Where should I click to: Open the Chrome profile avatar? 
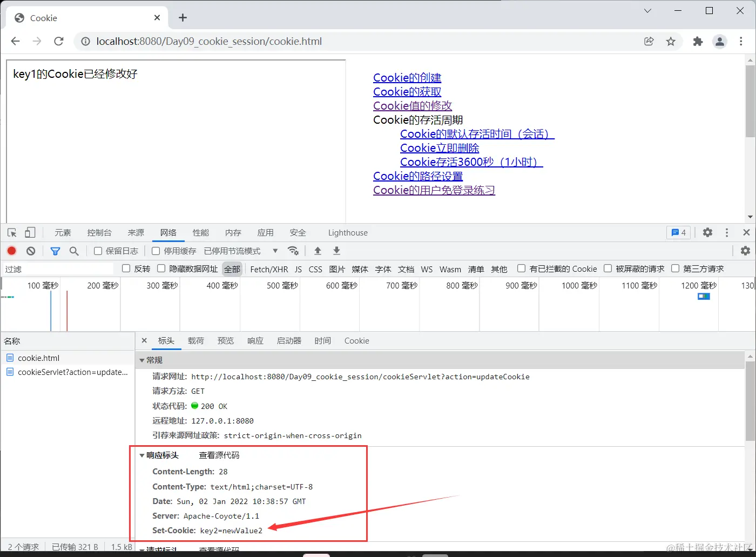tap(720, 42)
